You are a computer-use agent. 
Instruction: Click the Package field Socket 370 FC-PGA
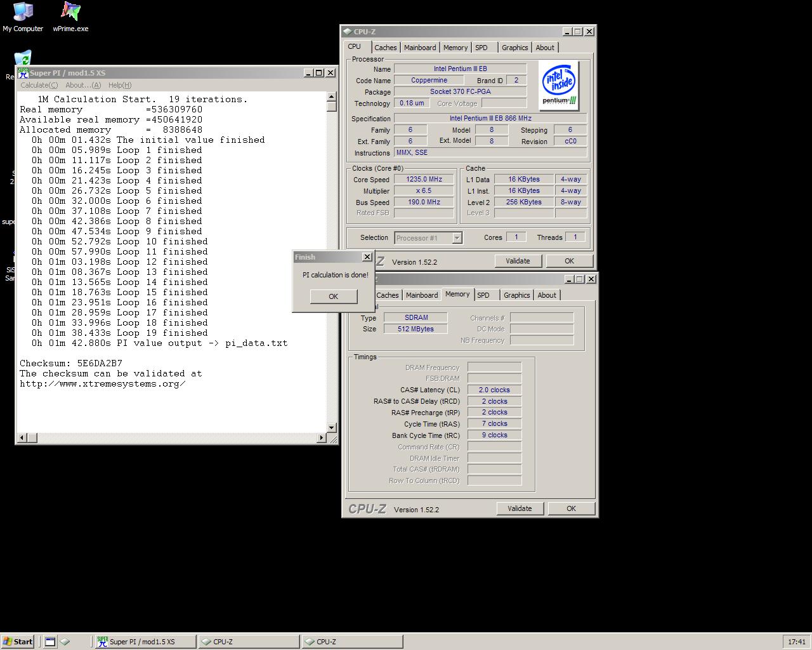pyautogui.click(x=461, y=91)
